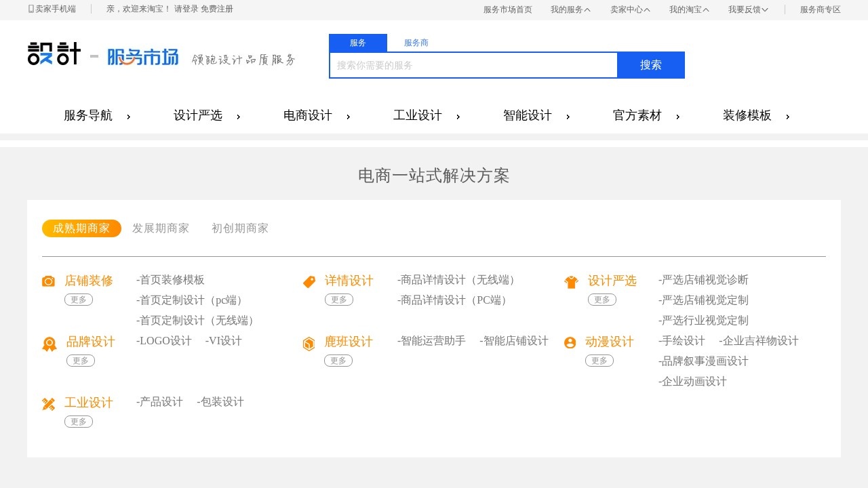The width and height of the screenshot is (868, 488).
Task: Open 产品设计 link
Action: tap(159, 402)
